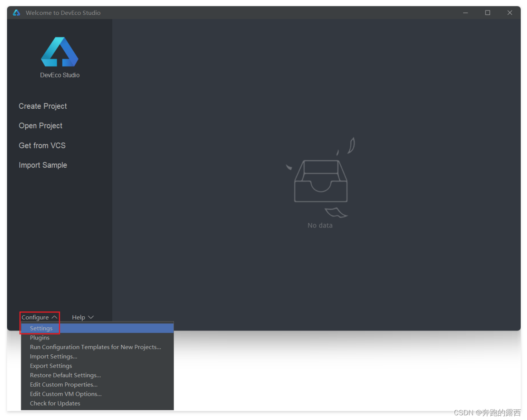Maximize the DevEco Studio window
Screen dimensions: 527x420
pos(487,13)
